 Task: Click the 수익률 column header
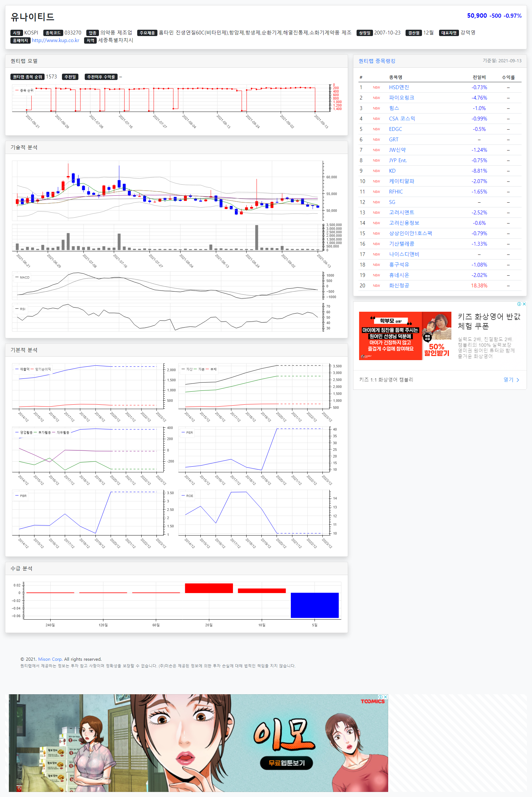pyautogui.click(x=508, y=77)
